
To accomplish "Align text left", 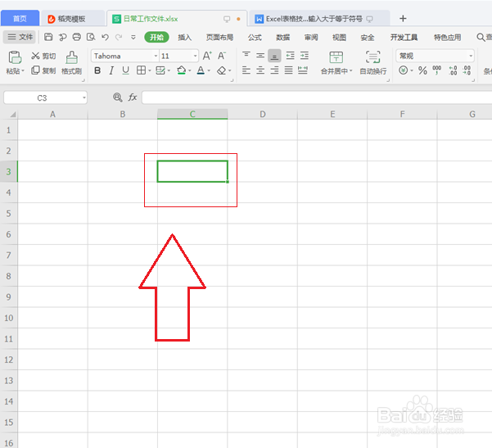I will coord(246,70).
